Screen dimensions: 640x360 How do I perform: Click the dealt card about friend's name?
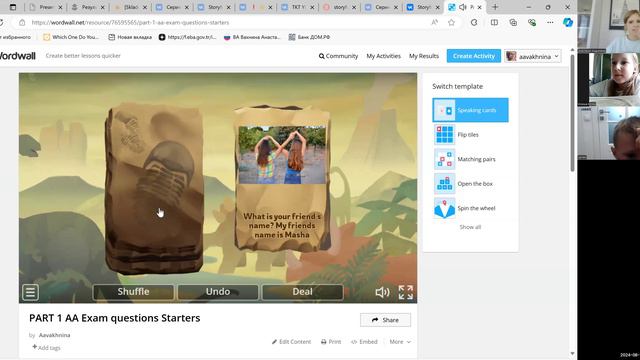(x=282, y=178)
